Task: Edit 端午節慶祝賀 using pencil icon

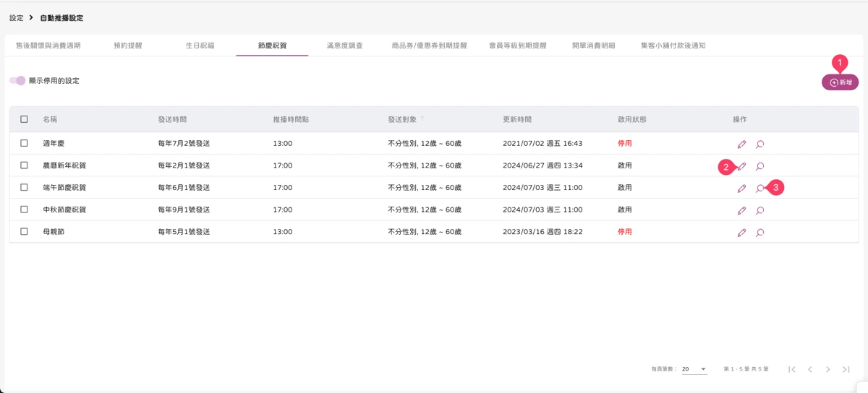Action: 741,189
